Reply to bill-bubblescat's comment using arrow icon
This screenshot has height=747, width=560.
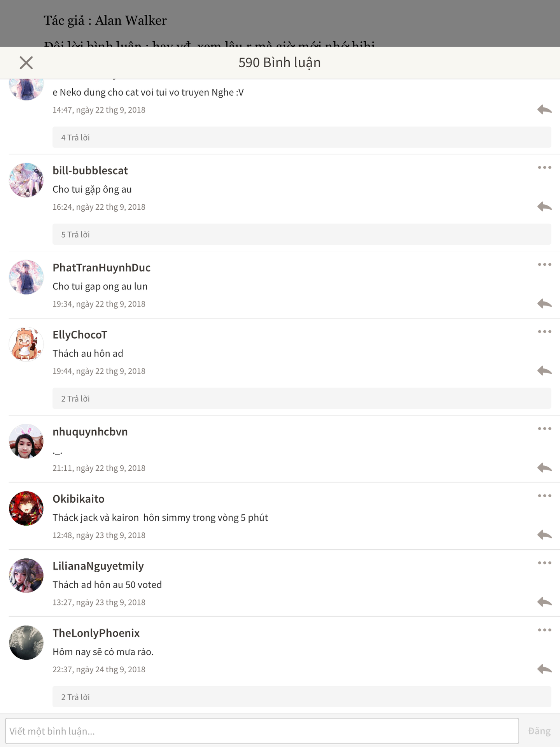[544, 207]
